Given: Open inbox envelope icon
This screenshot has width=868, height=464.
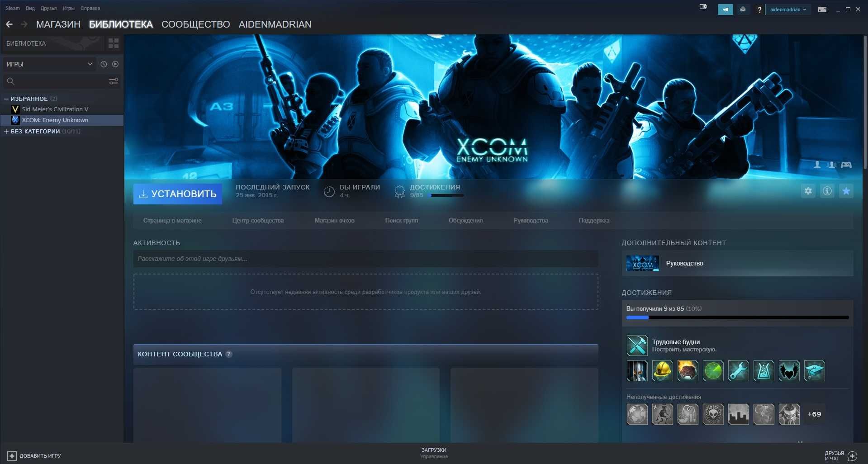Looking at the screenshot, I should [743, 9].
